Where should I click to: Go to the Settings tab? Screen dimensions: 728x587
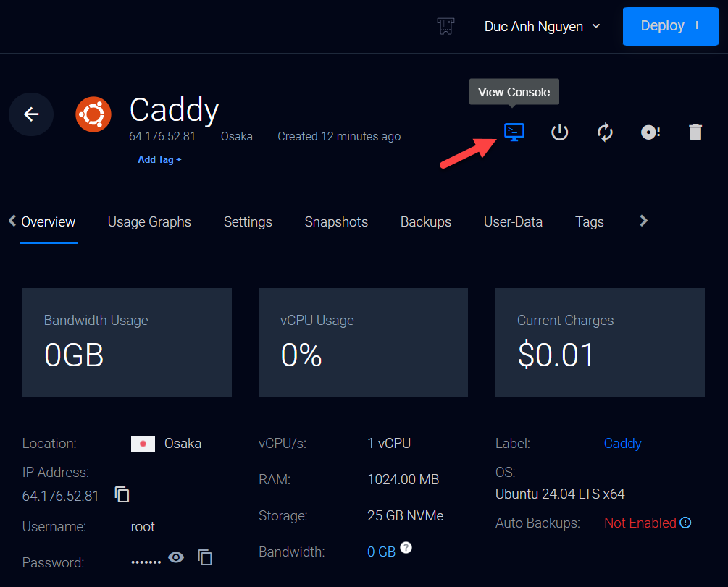point(248,222)
